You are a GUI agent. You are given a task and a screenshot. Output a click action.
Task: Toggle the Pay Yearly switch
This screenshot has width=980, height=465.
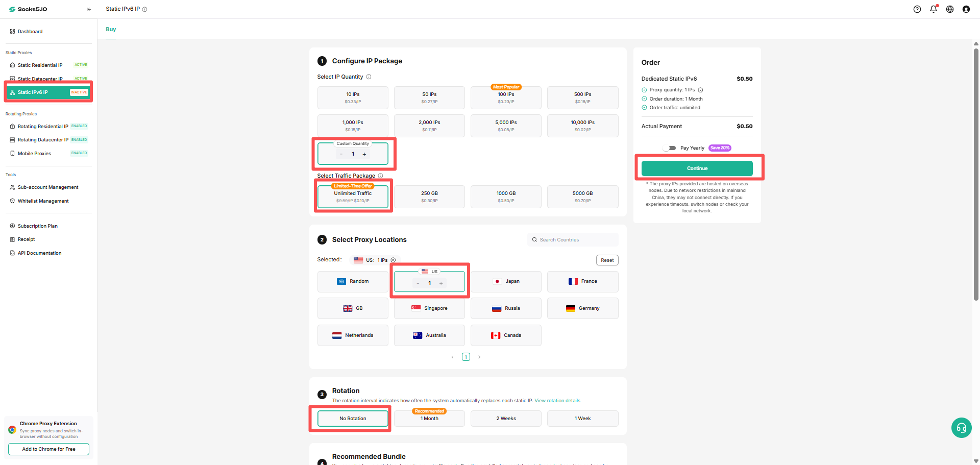coord(669,148)
